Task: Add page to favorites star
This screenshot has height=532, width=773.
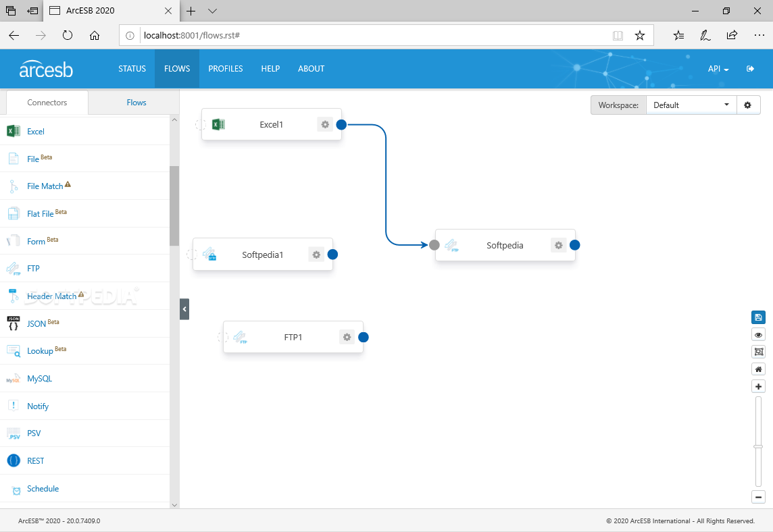Action: click(639, 36)
